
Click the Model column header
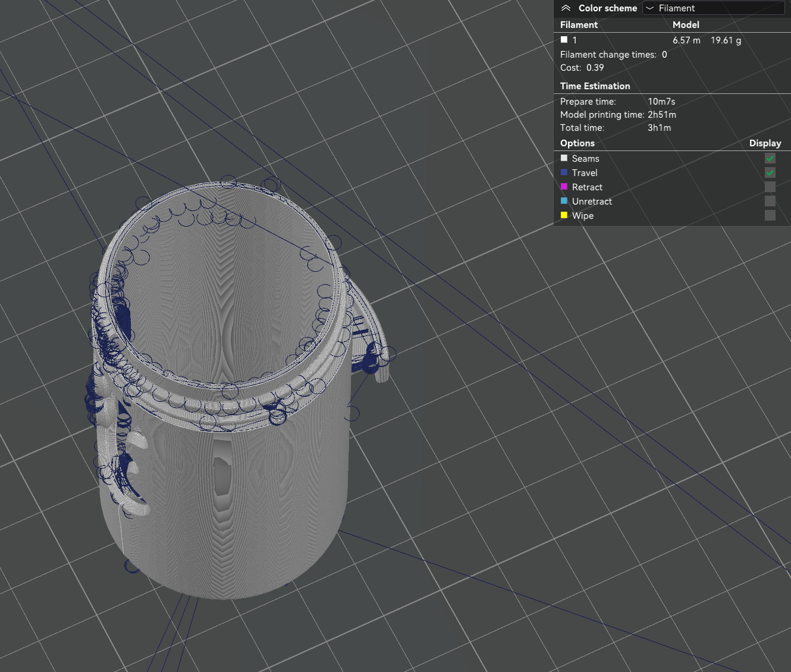point(686,24)
